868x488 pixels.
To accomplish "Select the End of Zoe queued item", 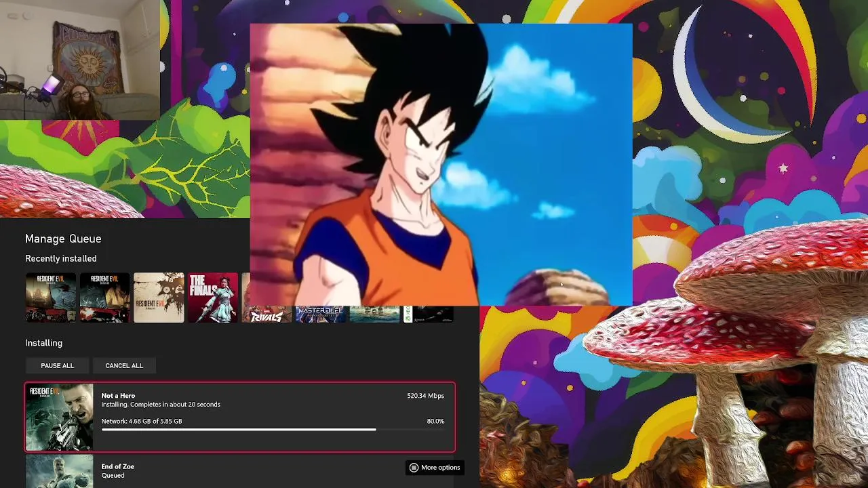I will pyautogui.click(x=240, y=471).
